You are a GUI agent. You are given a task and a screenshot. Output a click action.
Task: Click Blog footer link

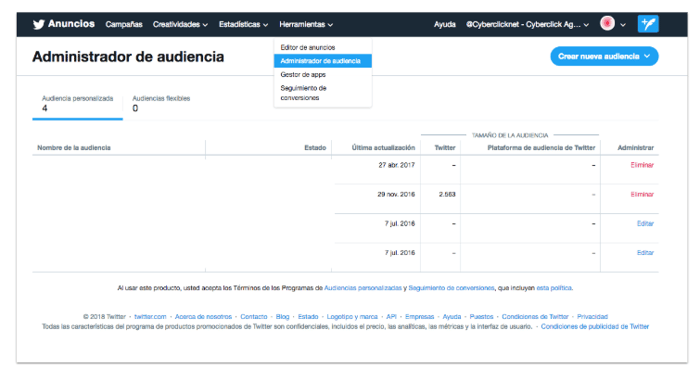point(283,317)
